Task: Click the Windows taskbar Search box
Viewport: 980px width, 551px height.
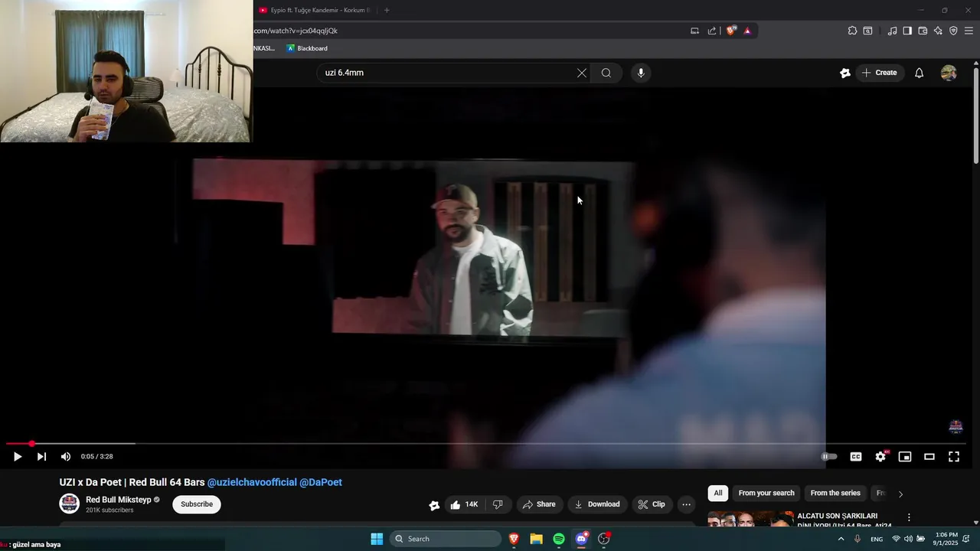Action: point(446,539)
